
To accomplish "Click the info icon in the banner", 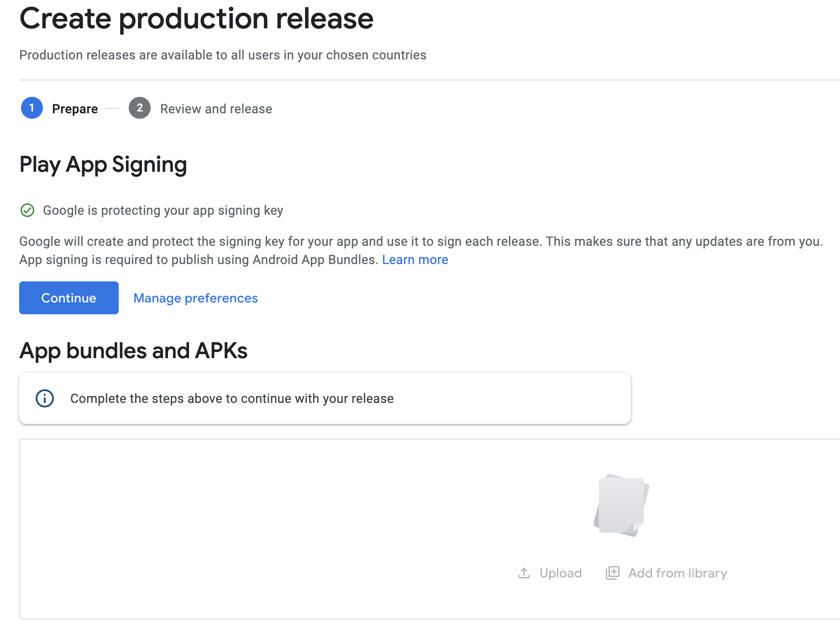I will tap(45, 398).
